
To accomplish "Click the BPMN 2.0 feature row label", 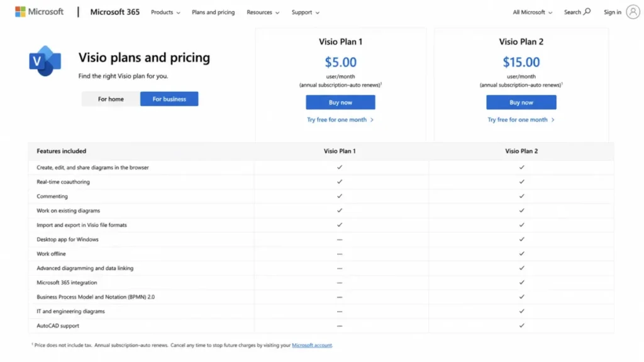I will [96, 297].
